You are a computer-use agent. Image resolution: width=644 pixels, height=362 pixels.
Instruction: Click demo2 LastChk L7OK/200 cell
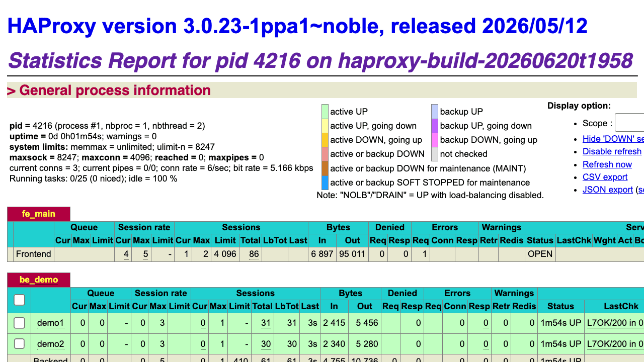pos(615,344)
